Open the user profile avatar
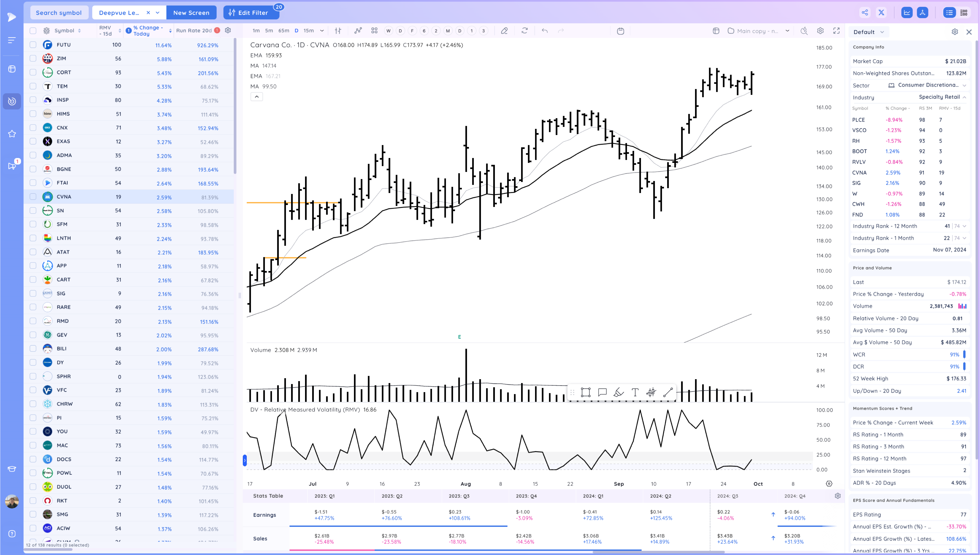Viewport: 980px width, 555px height. tap(12, 502)
